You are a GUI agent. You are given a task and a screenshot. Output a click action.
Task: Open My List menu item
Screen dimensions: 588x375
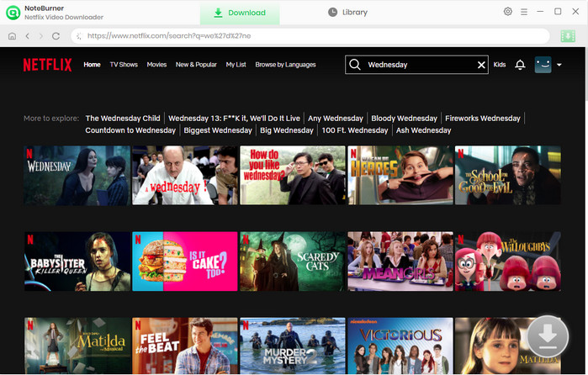click(236, 65)
